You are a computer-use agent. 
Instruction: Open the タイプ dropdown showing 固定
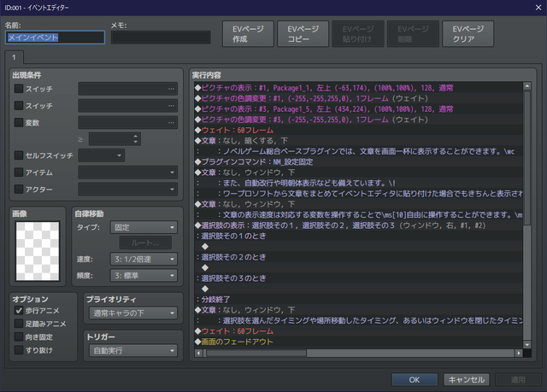click(144, 227)
